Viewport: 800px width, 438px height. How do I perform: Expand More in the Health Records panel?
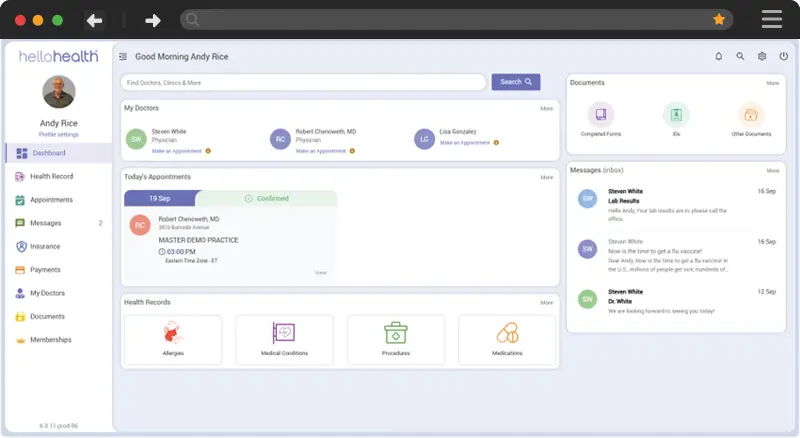coord(546,302)
